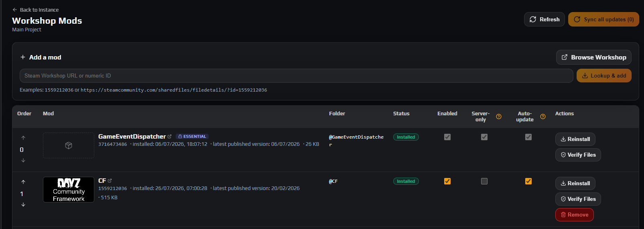
Task: Go back via Back to Instance link
Action: (35, 10)
